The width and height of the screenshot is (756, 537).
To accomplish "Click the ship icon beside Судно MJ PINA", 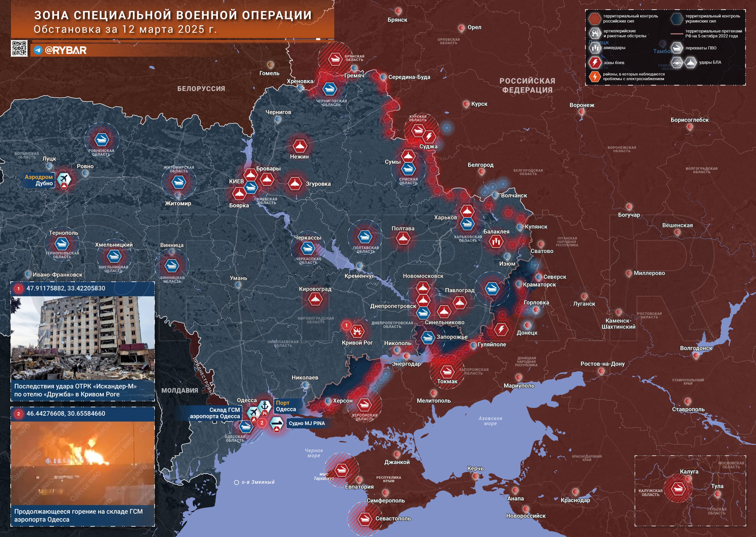I will click(276, 423).
